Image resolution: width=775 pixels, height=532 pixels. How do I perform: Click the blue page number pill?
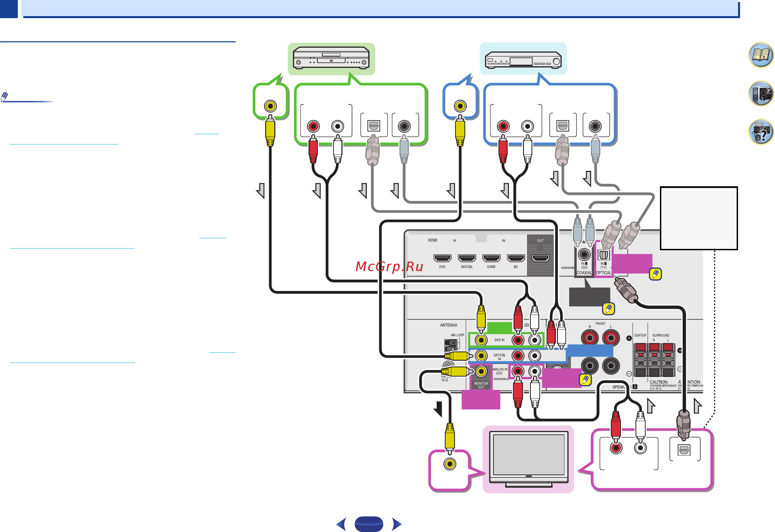tap(369, 524)
